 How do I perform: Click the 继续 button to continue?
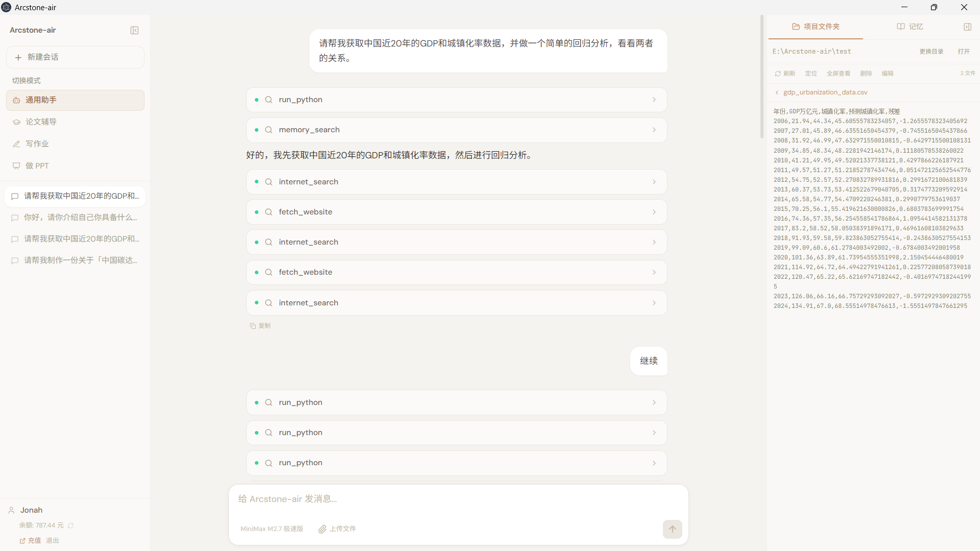[x=649, y=361]
